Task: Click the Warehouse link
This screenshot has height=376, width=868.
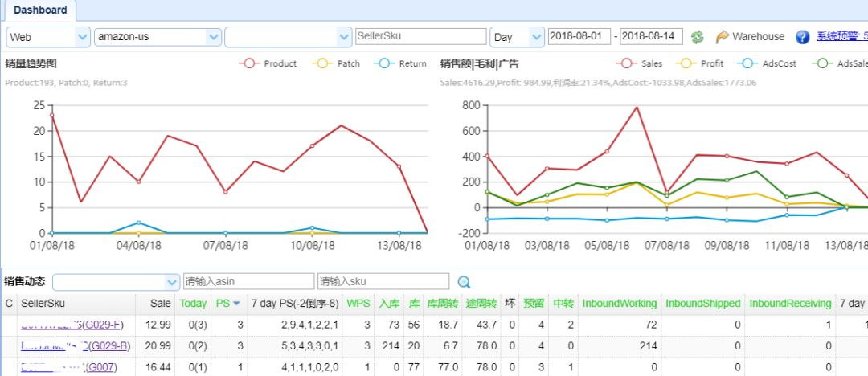Action: [758, 37]
